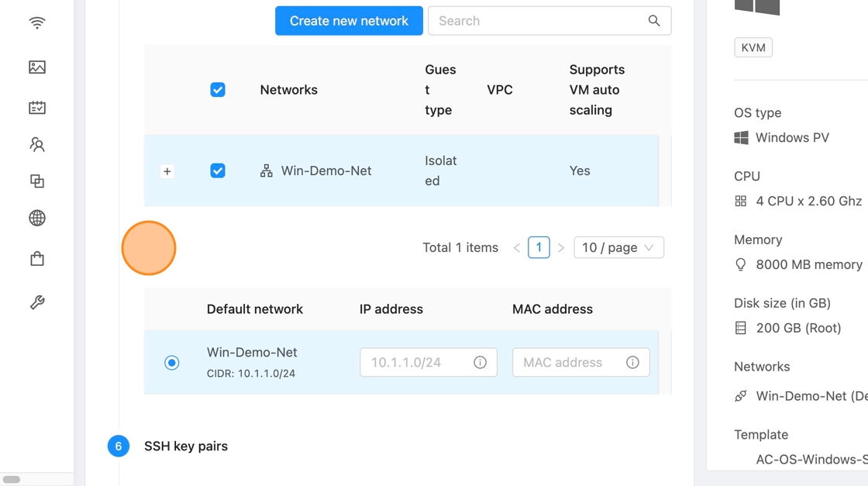
Task: Open the Images sidebar icon
Action: tap(36, 67)
